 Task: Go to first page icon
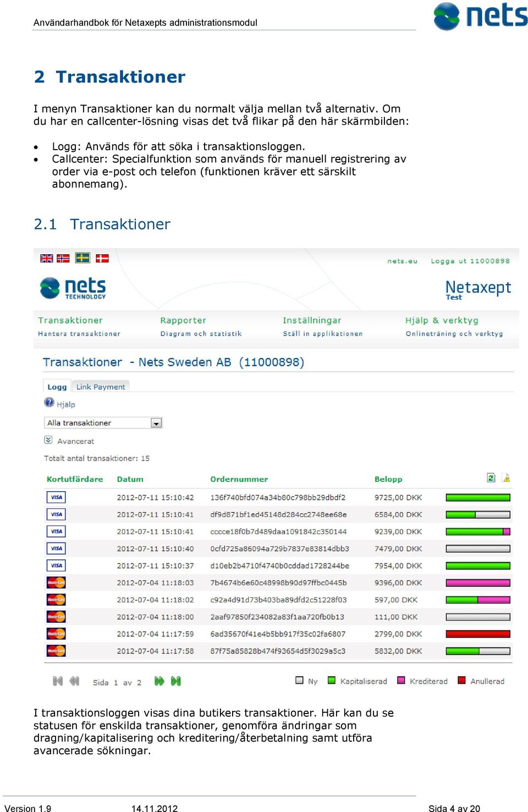58,681
